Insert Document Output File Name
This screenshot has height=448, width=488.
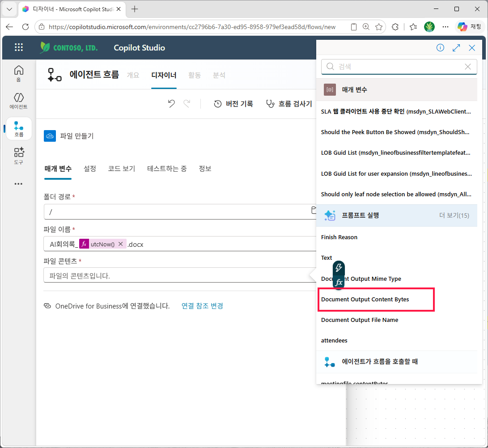pyautogui.click(x=360, y=320)
